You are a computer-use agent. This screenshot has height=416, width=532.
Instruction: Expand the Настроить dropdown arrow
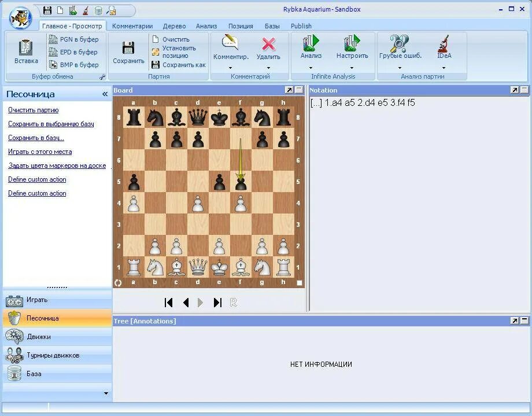click(352, 68)
